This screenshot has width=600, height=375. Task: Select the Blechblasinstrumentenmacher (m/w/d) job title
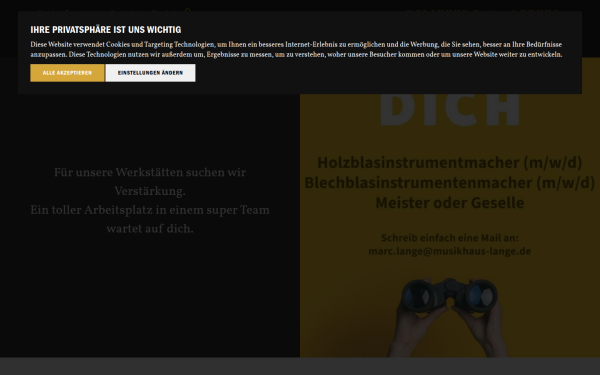pyautogui.click(x=450, y=183)
